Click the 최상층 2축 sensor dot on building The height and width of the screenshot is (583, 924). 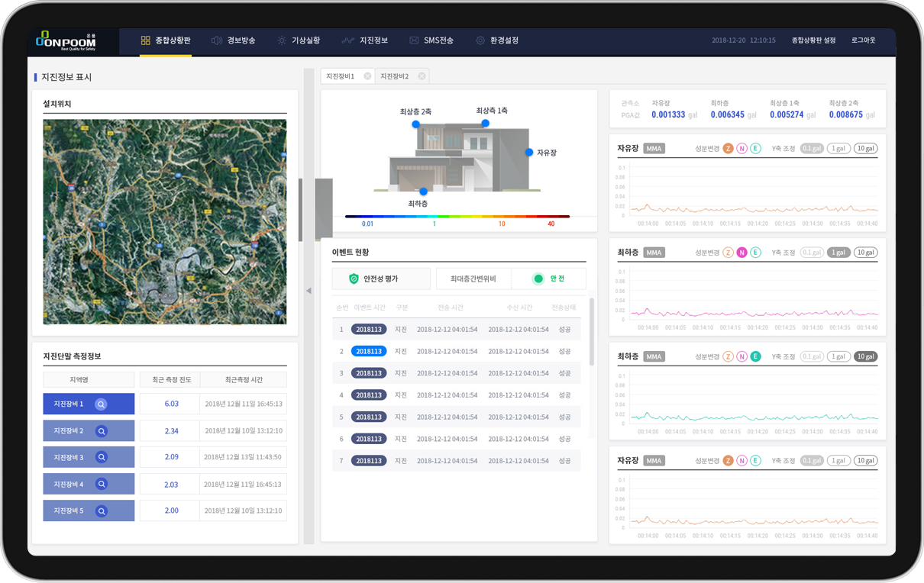[x=415, y=124]
